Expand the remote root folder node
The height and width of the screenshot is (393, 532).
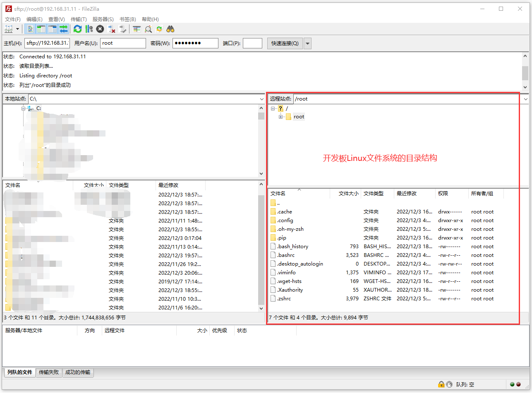click(281, 117)
